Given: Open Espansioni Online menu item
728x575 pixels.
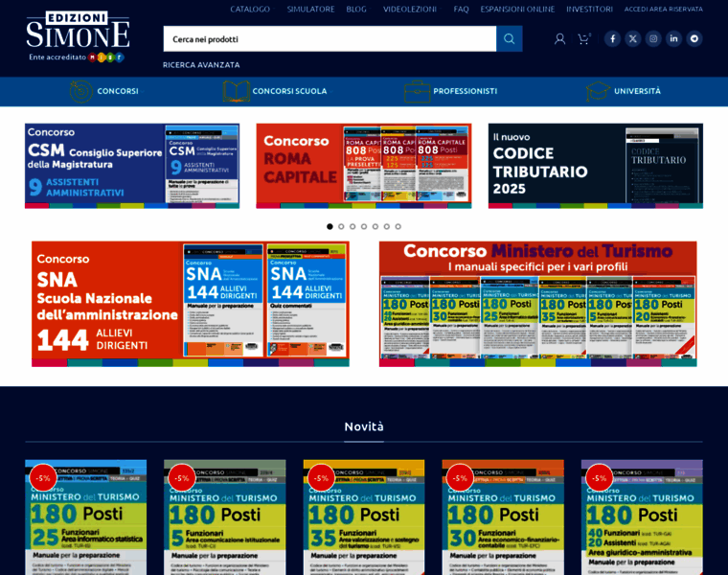Looking at the screenshot, I should (x=517, y=10).
